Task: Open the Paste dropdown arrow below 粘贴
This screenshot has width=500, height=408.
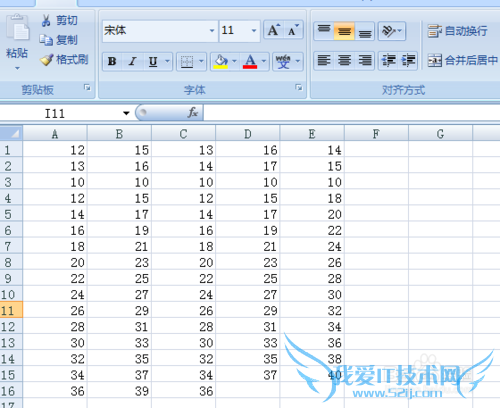Action: pos(17,68)
